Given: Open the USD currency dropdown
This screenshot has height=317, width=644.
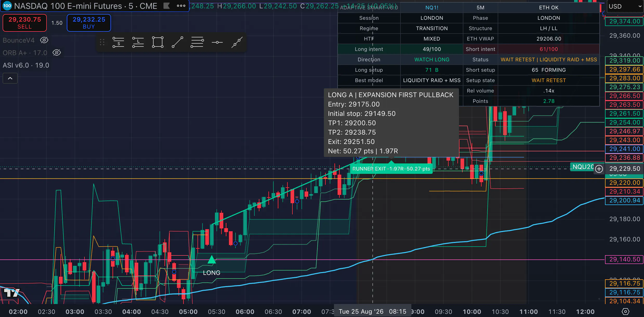Looking at the screenshot, I should click(x=625, y=6).
